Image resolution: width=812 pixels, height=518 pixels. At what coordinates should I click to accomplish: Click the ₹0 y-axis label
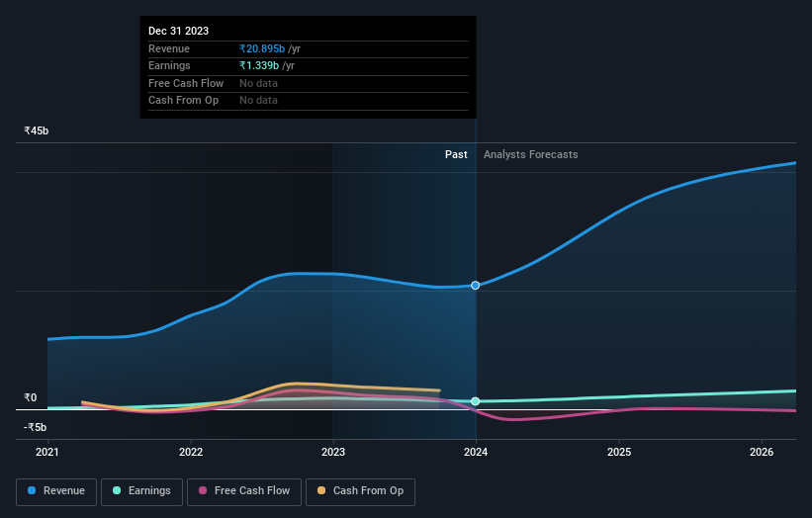tap(31, 398)
